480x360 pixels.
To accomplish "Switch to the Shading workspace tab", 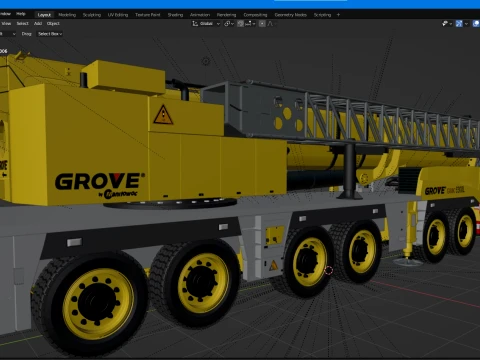I will [175, 15].
